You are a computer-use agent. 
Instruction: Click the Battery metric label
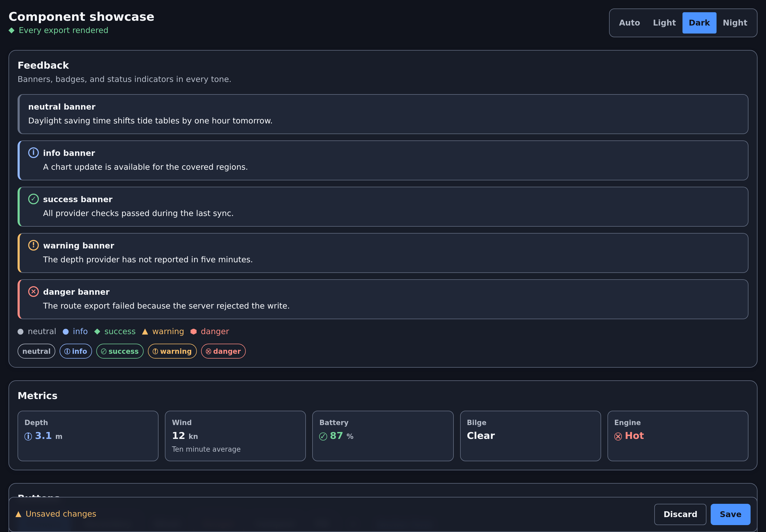coord(334,423)
